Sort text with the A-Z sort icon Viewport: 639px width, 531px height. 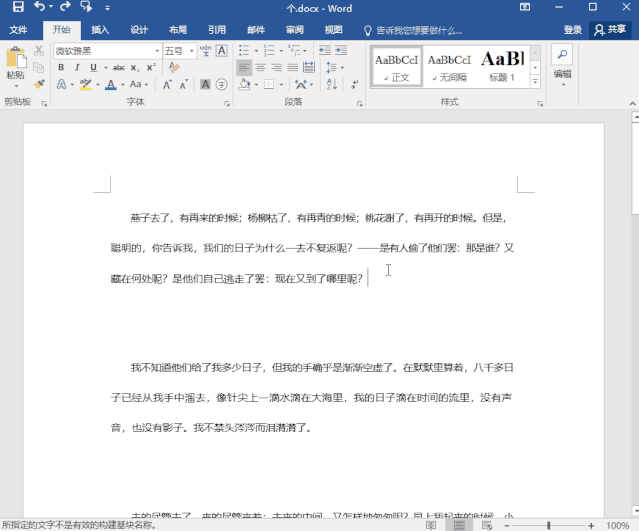click(332, 84)
